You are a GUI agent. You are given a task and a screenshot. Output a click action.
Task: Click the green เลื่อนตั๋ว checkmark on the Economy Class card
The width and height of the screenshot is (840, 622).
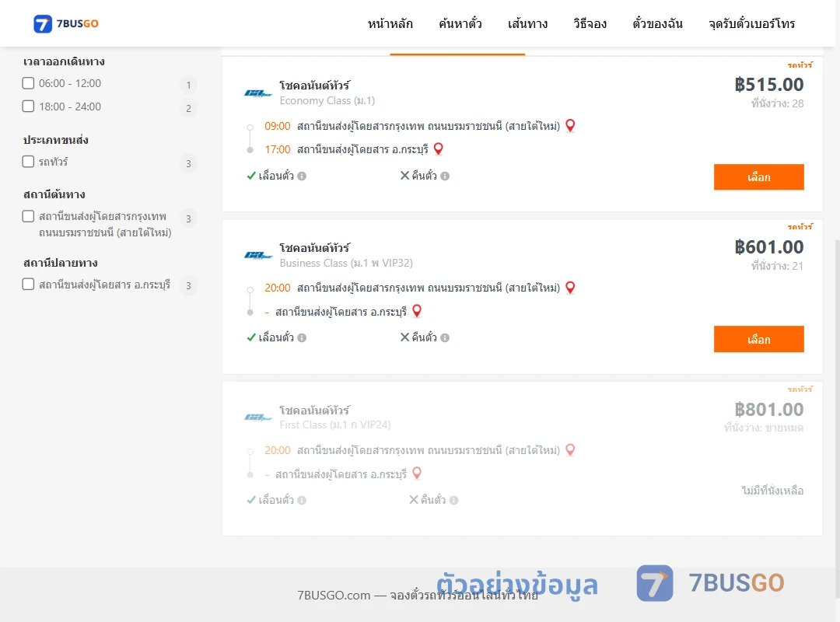pyautogui.click(x=250, y=176)
